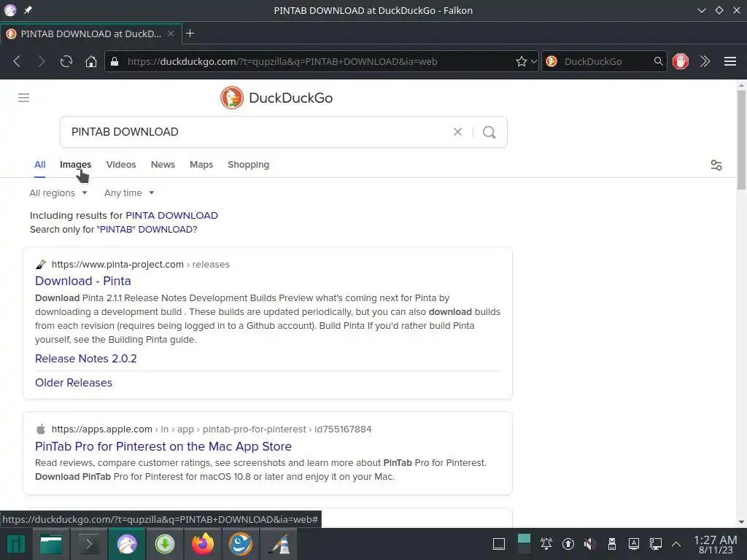Close the PINTAB DOWNLOAD tab
The height and width of the screenshot is (560, 747).
pyautogui.click(x=171, y=34)
